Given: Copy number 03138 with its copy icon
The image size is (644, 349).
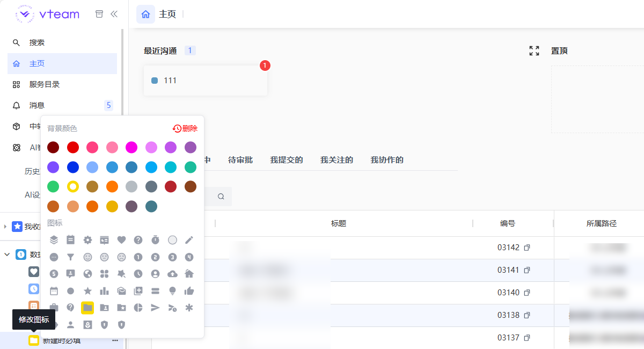Looking at the screenshot, I should [527, 315].
